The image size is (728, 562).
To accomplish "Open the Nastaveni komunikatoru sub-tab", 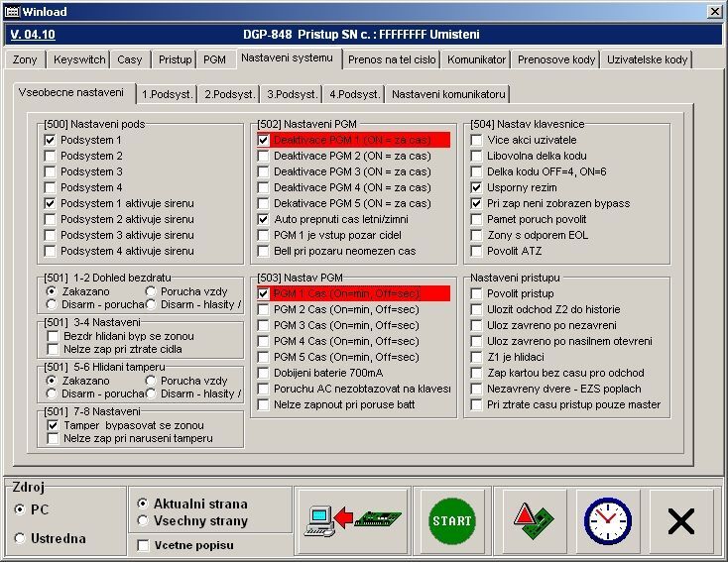I will click(x=448, y=94).
